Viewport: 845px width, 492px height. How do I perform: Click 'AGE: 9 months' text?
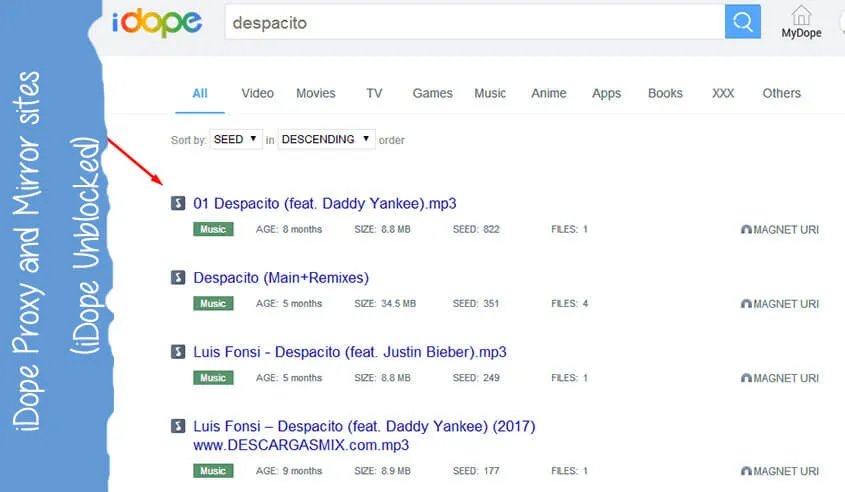coord(289,470)
